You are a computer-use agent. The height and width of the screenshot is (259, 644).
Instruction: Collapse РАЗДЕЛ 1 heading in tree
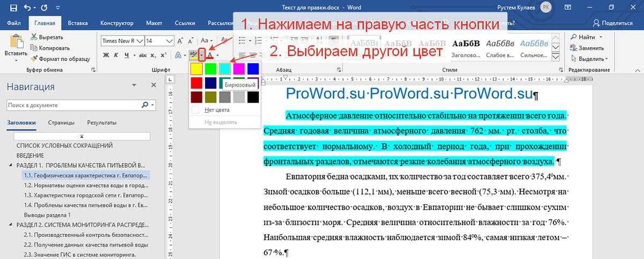click(x=12, y=166)
